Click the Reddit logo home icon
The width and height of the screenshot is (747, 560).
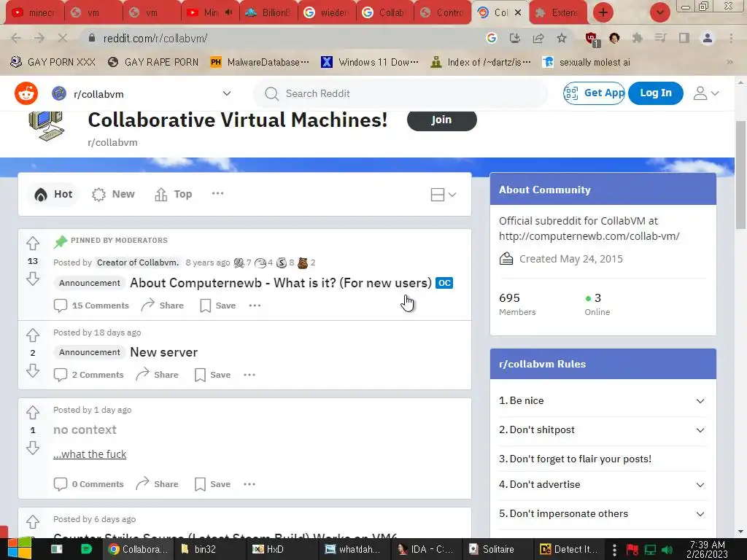click(26, 93)
